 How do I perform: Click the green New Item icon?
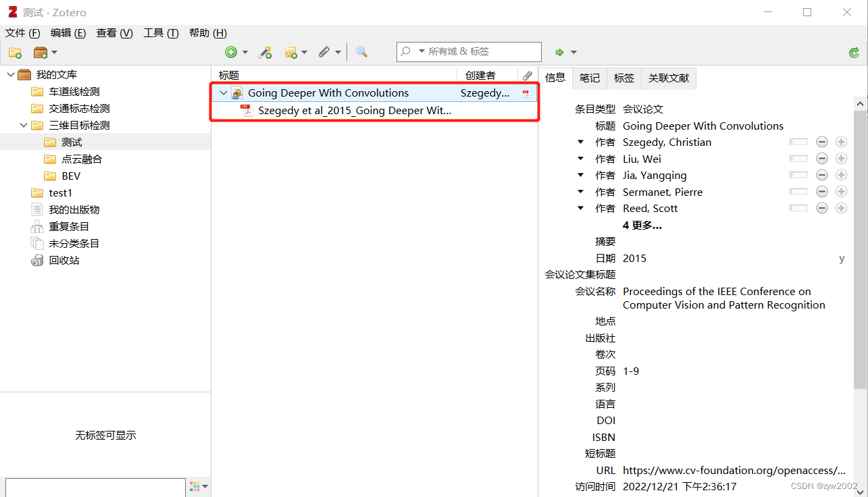[231, 52]
